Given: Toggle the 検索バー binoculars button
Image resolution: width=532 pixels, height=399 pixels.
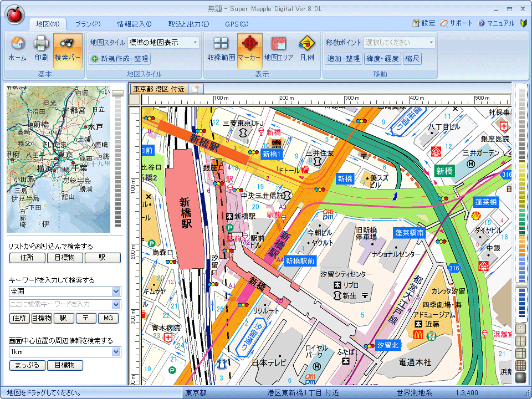Looking at the screenshot, I should click(68, 50).
